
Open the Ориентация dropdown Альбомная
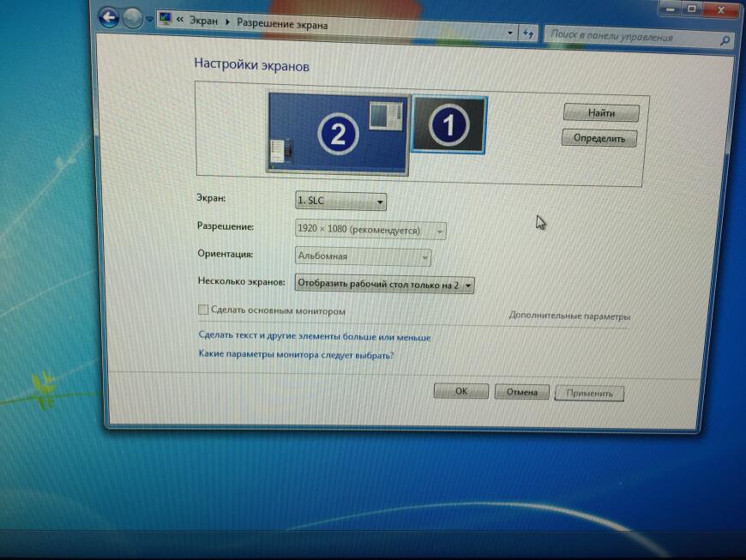coord(363,256)
